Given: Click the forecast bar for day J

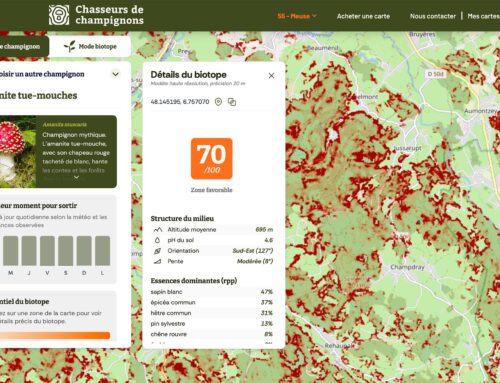Looking at the screenshot, I should coord(29,251).
